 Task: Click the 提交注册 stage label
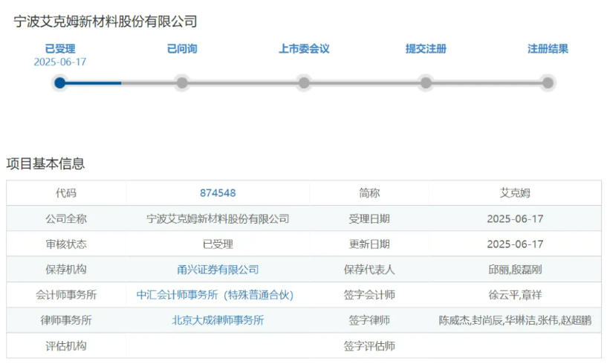(426, 49)
